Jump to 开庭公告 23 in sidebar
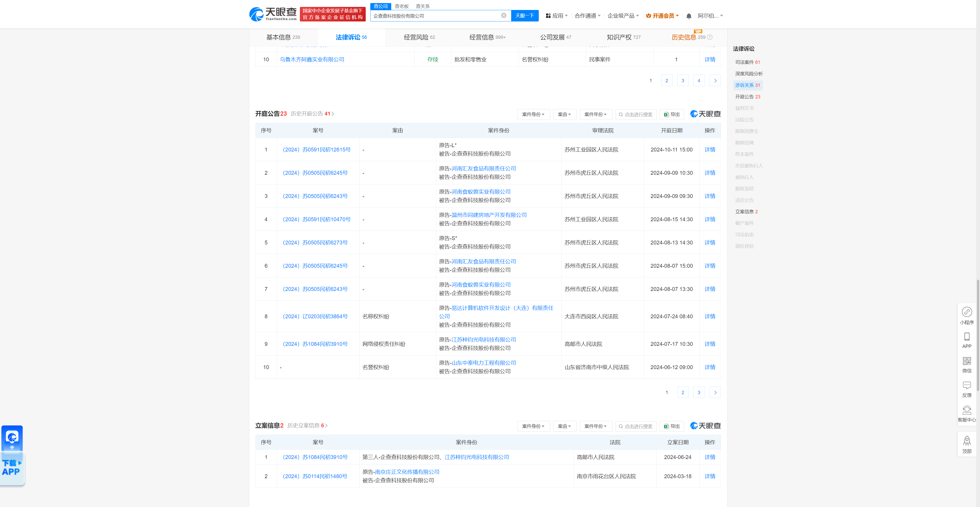This screenshot has height=507, width=980. (748, 97)
